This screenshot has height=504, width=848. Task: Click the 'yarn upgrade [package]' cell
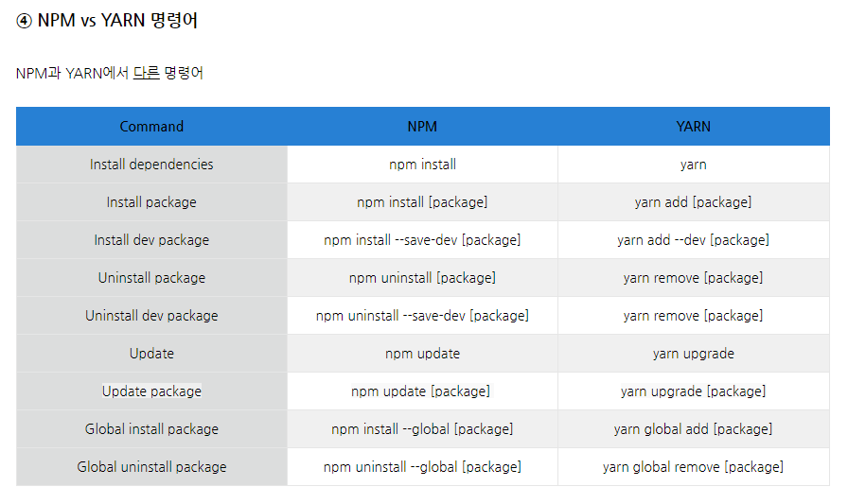pyautogui.click(x=694, y=391)
